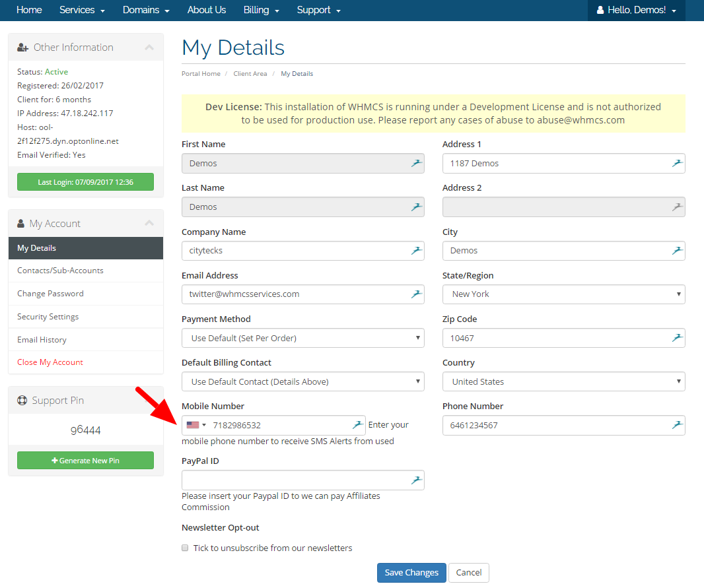The width and height of the screenshot is (704, 588).
Task: Click into the empty Address 2 input
Action: pyautogui.click(x=564, y=207)
